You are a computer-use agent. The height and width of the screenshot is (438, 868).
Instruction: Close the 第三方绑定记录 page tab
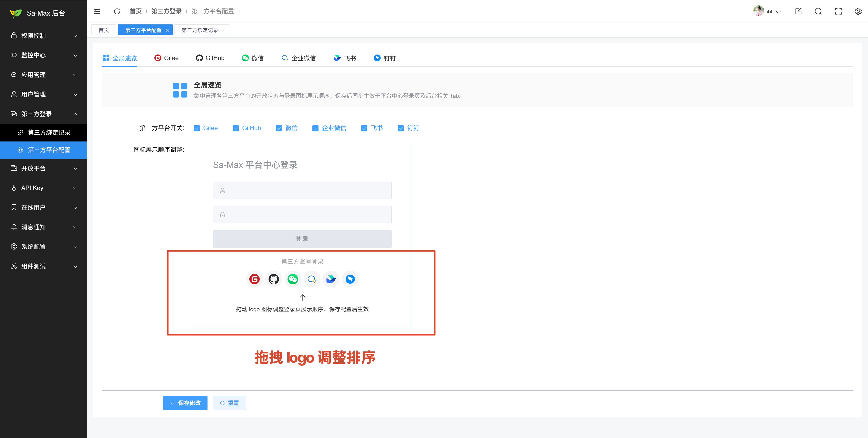pyautogui.click(x=224, y=30)
